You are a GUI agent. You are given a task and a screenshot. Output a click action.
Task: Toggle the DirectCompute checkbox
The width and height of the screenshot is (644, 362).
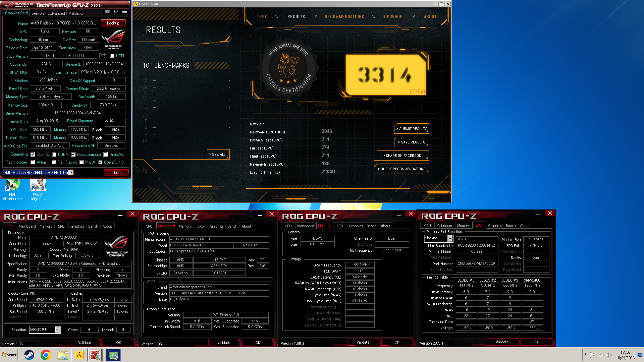tap(73, 155)
